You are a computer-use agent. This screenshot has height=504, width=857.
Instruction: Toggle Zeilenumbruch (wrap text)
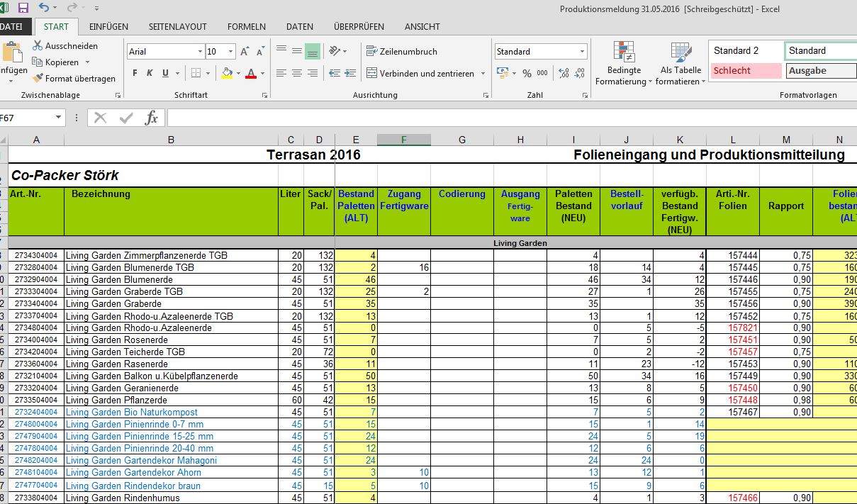[x=403, y=51]
